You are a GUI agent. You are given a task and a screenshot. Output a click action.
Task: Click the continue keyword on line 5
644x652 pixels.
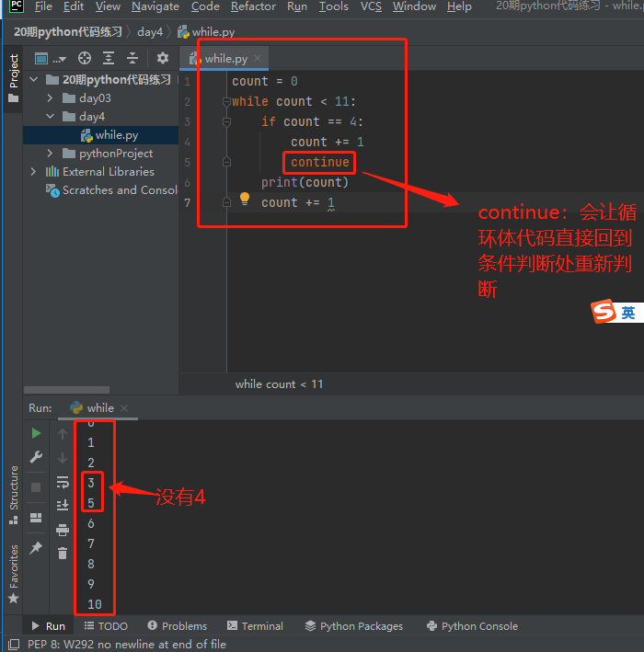coord(319,162)
